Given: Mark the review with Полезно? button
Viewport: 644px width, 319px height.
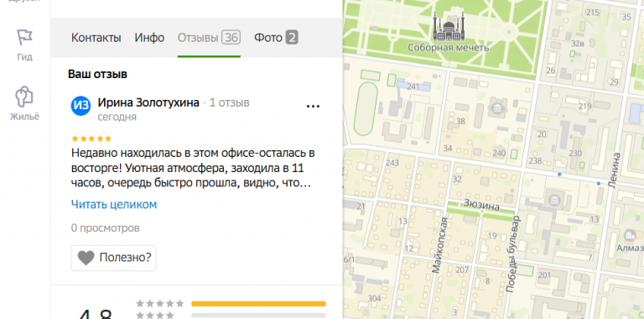Looking at the screenshot, I should [x=114, y=259].
